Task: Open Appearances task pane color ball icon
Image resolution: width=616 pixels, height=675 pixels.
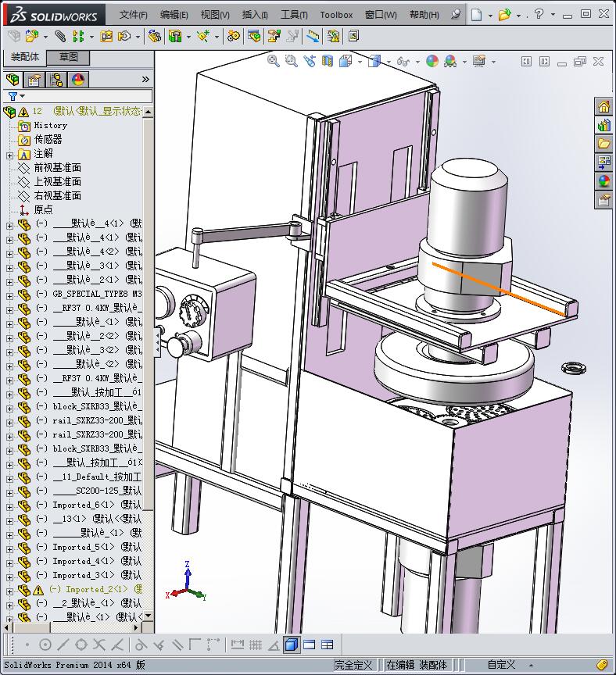Action: coord(604,181)
